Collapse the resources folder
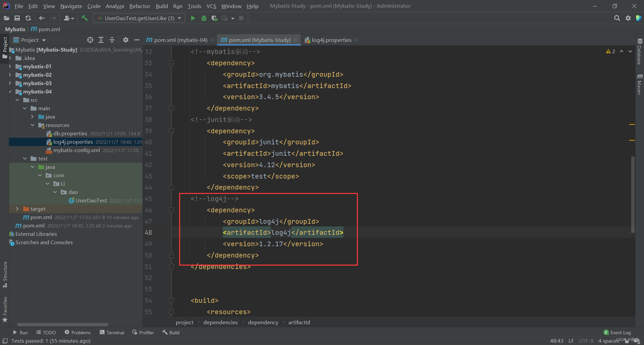644x345 pixels. point(33,125)
